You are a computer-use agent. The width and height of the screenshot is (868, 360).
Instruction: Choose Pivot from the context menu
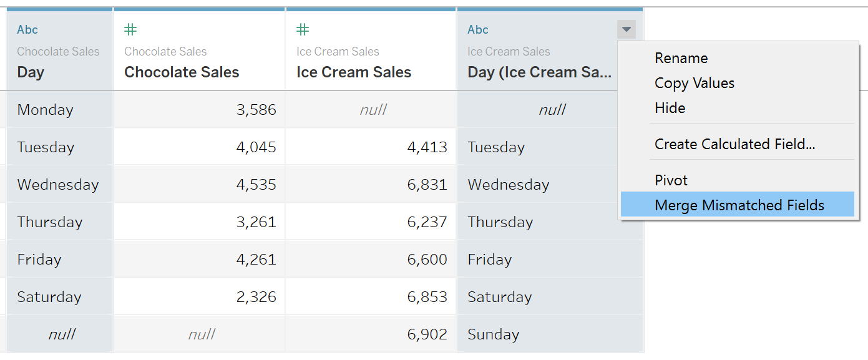671,180
